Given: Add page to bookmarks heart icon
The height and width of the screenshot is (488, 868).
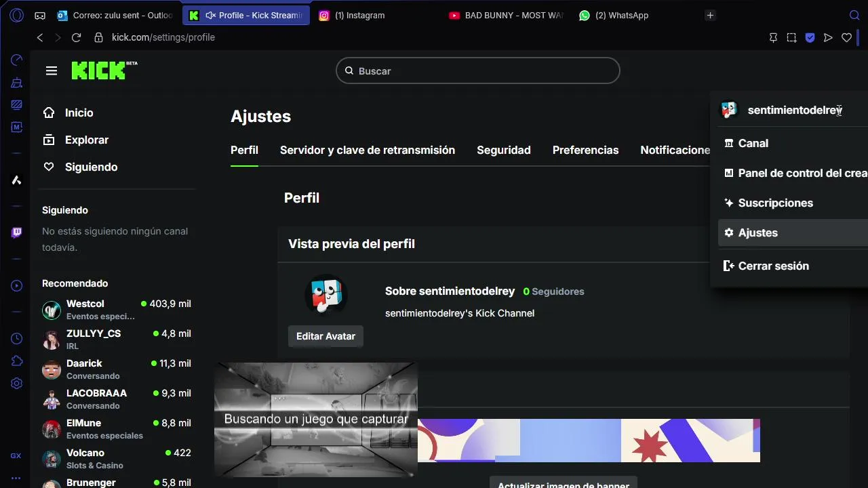Looking at the screenshot, I should 846,38.
